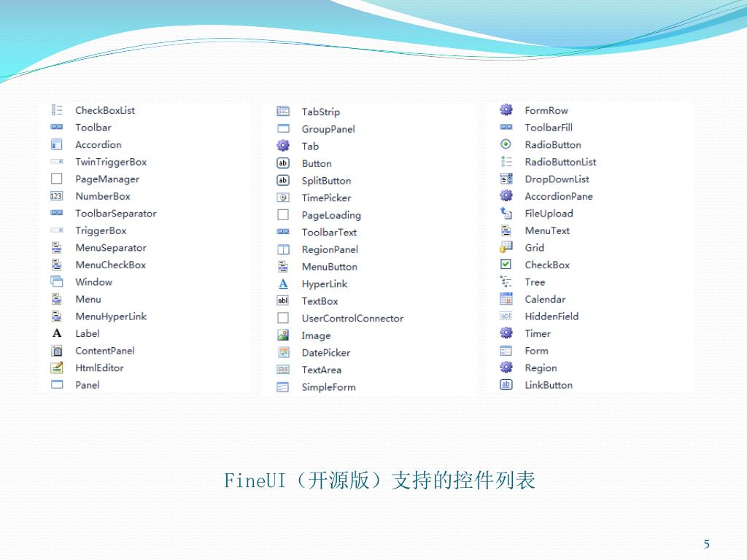Screen dimensions: 747x560
Task: Select the Panel icon
Action: tap(57, 384)
